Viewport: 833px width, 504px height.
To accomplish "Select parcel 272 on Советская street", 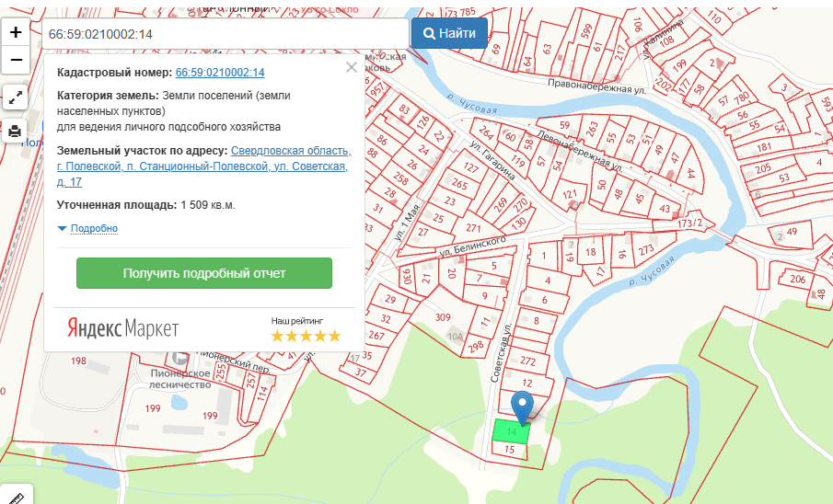I will point(527,361).
